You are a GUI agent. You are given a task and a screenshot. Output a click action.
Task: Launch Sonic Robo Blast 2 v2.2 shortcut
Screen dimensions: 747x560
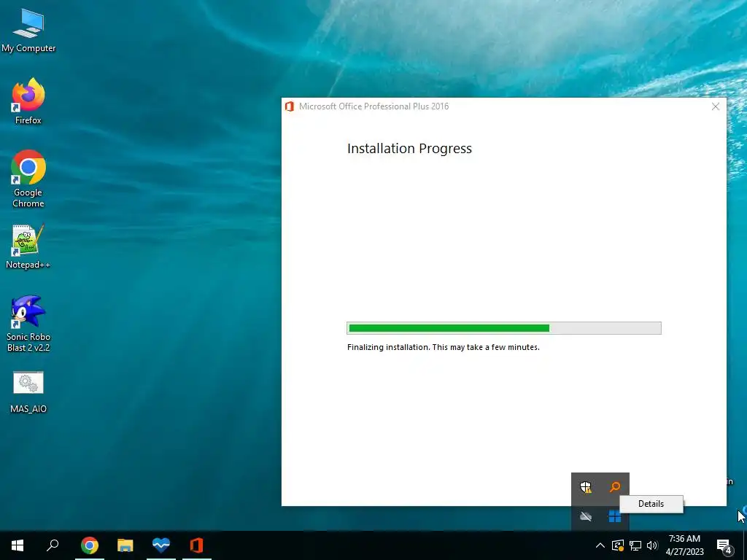point(28,323)
